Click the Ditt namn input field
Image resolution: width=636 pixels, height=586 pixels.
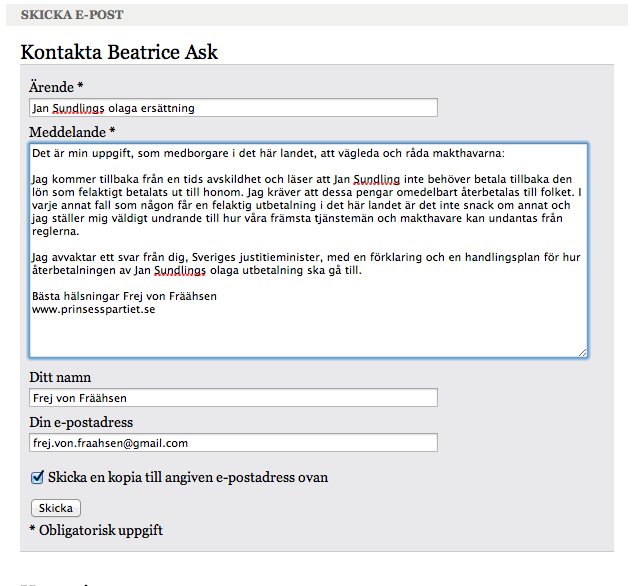point(233,398)
